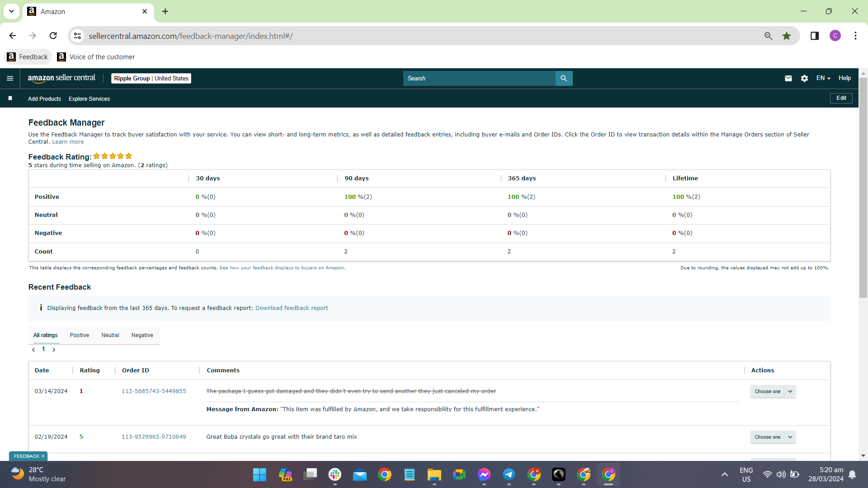
Task: Click the magnifier search button in Seller Central
Action: 564,78
